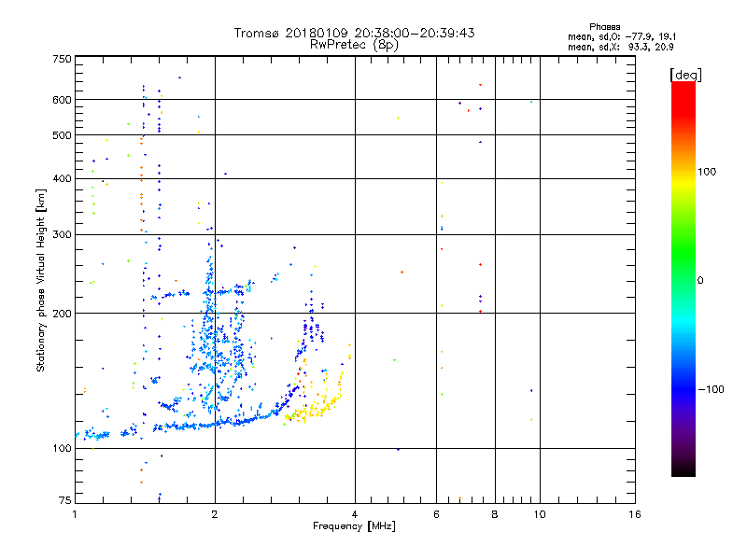Click the '[deg]' colorbar unit label

[x=685, y=75]
